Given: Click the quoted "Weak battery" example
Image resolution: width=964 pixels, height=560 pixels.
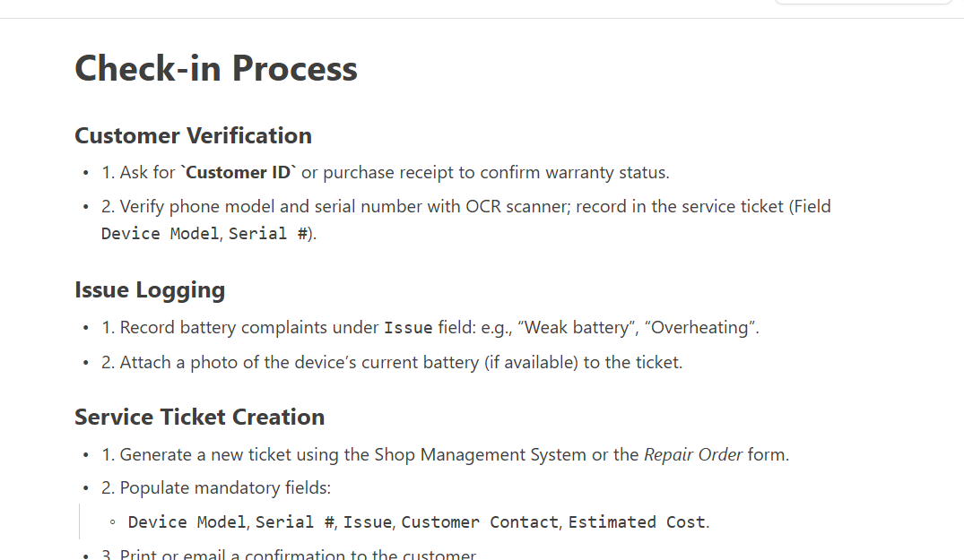Looking at the screenshot, I should tap(578, 328).
